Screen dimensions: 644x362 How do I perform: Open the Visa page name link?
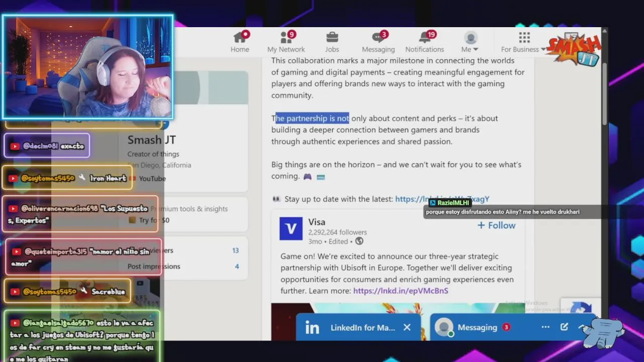(x=317, y=222)
